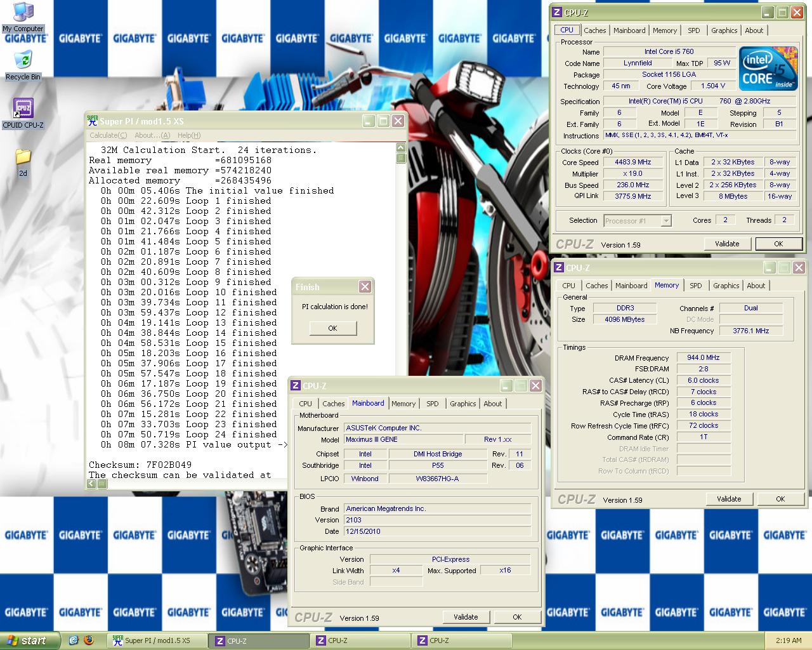Click the Z icon in top CPU-Z title bar
The image size is (812, 650).
[x=557, y=12]
